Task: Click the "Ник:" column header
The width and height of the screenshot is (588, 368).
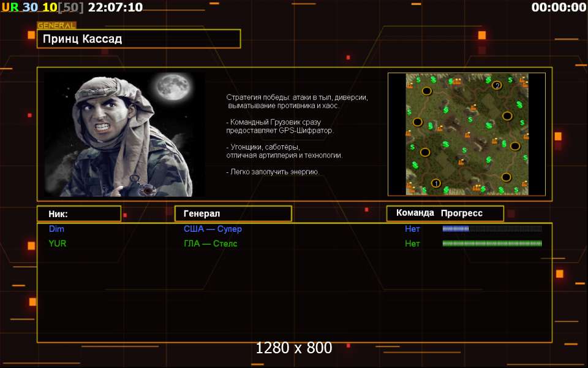Action: [x=78, y=213]
